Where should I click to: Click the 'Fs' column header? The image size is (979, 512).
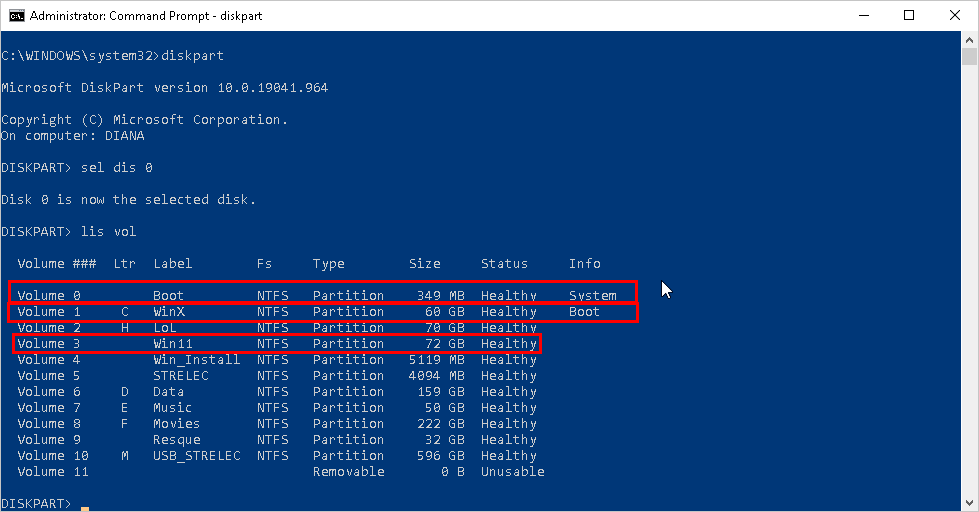[264, 263]
